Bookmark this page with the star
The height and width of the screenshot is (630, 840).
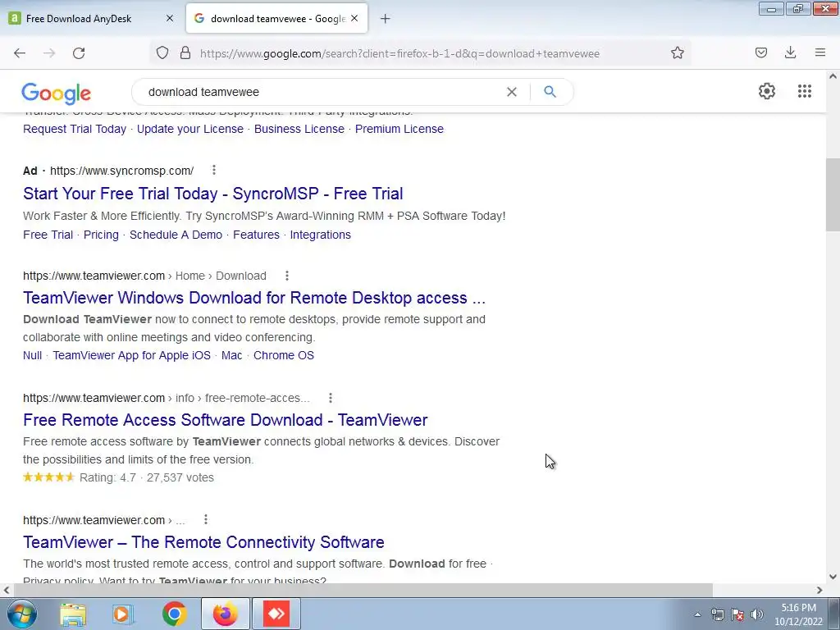coord(677,52)
